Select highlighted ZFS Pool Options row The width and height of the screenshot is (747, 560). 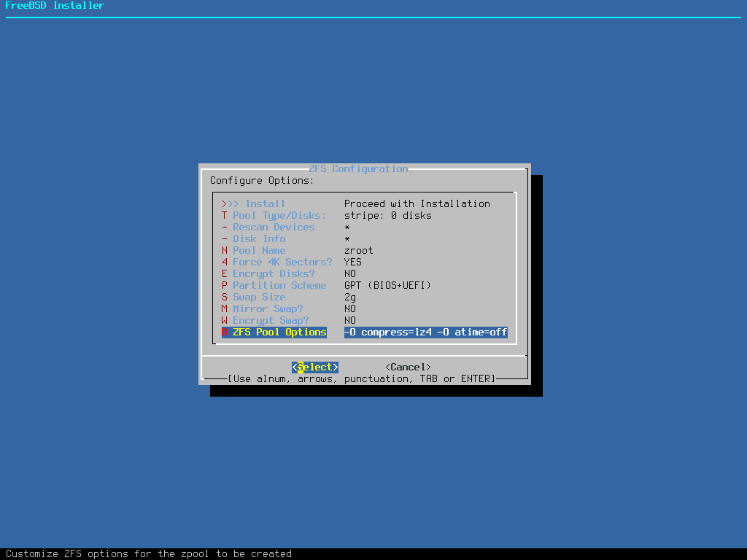[x=279, y=332]
